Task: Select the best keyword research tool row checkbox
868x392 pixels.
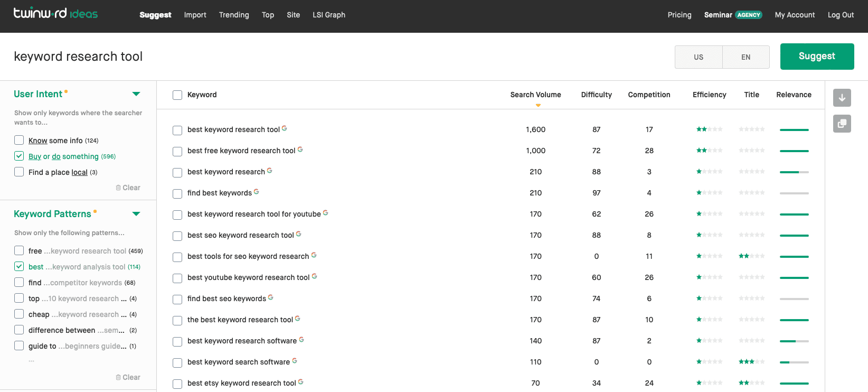Action: 177,130
